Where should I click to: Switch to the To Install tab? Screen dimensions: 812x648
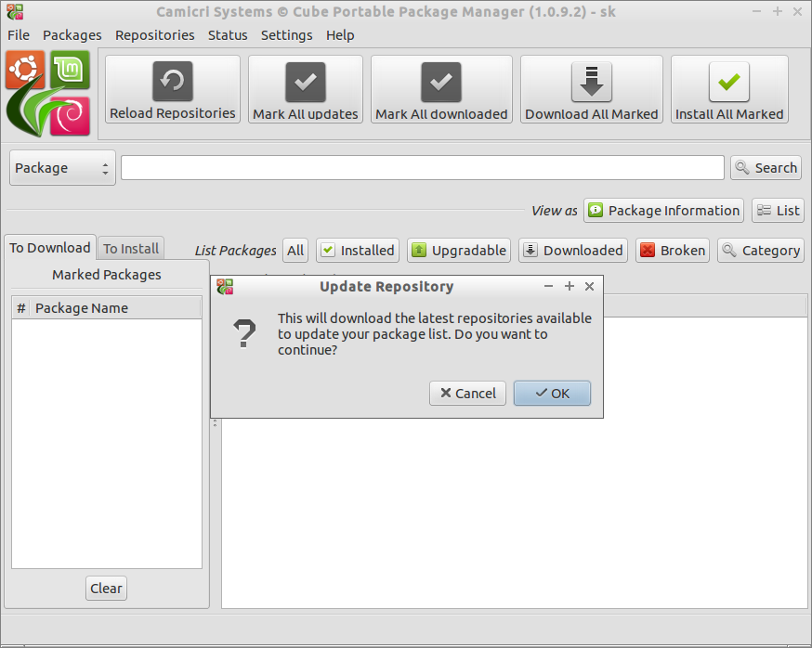[131, 249]
